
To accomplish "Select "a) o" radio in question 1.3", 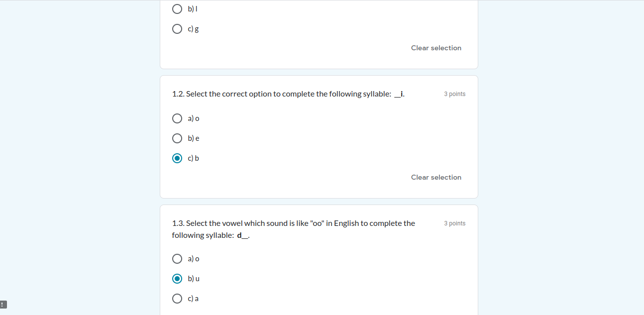I will 177,259.
